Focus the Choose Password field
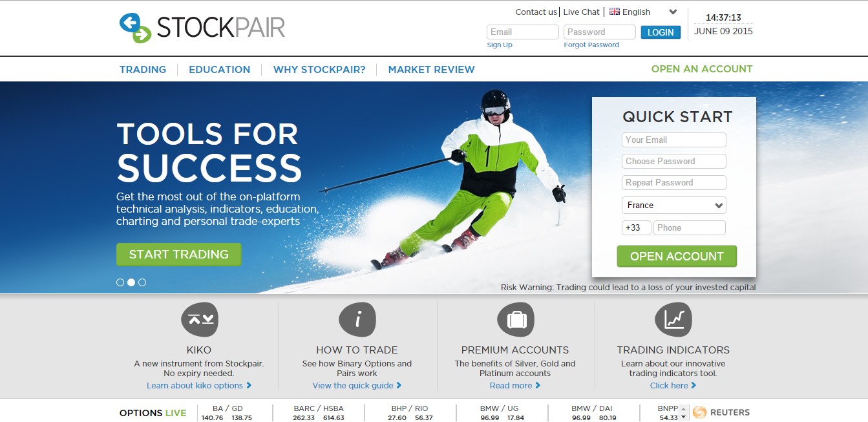The height and width of the screenshot is (422, 868). coord(674,162)
